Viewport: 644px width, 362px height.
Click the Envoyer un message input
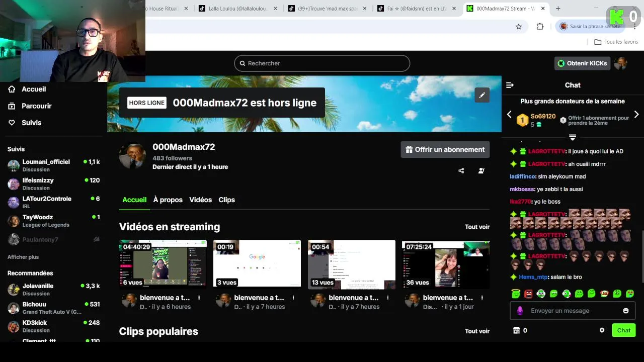573,311
